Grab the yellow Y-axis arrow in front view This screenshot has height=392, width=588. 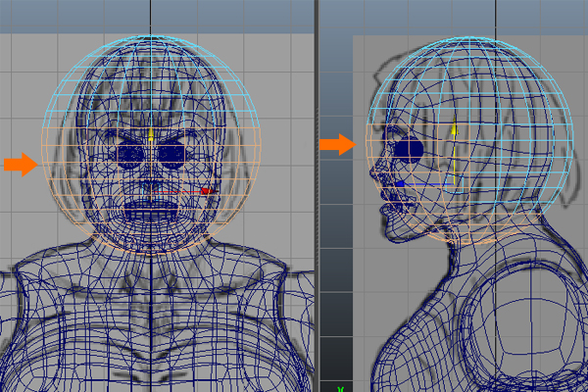[151, 134]
